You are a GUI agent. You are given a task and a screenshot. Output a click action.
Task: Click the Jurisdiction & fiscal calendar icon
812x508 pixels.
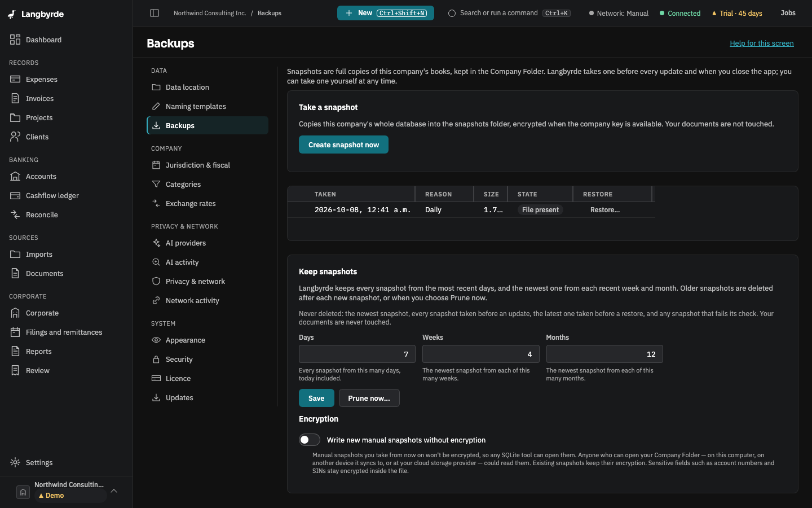pos(156,165)
